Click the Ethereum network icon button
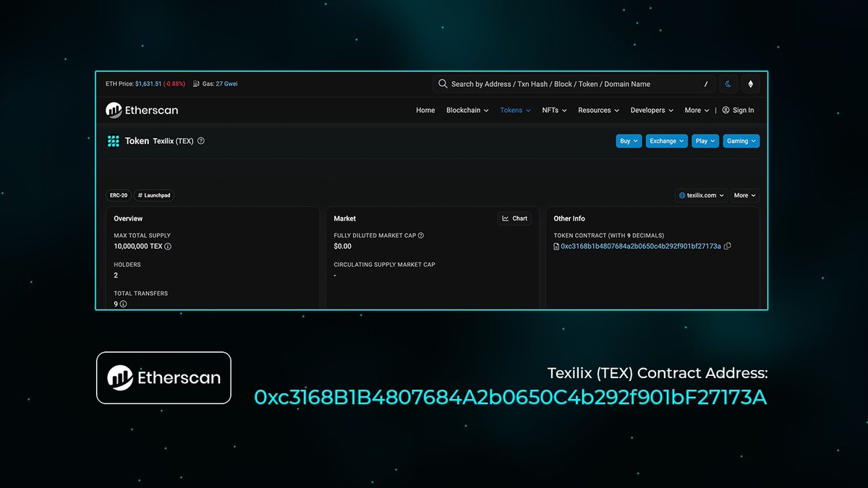Viewport: 868px width, 488px height. point(750,84)
